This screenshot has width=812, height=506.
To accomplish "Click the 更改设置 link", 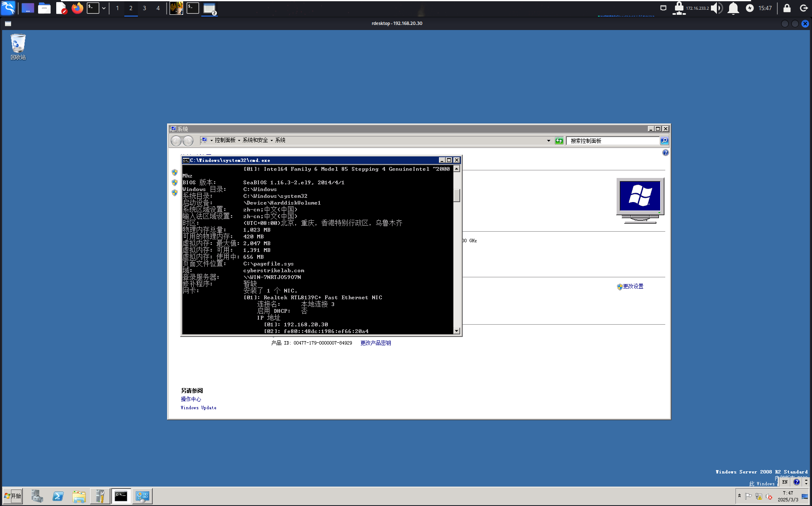I will pyautogui.click(x=633, y=286).
